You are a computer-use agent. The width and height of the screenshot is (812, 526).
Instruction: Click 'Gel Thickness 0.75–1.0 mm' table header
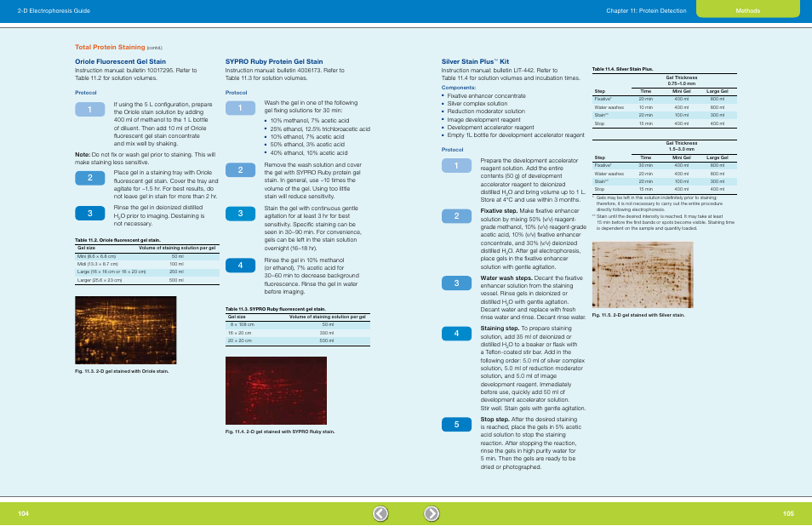(x=682, y=80)
